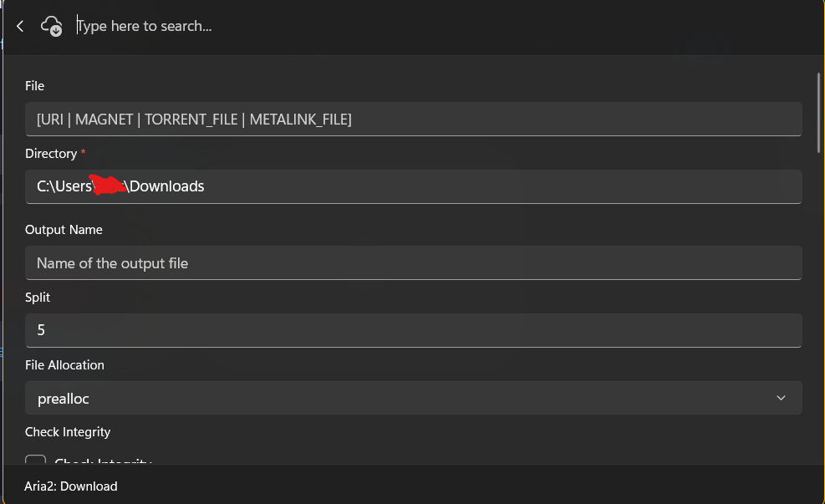Click the 'File' field label
The height and width of the screenshot is (504, 825).
[x=34, y=86]
